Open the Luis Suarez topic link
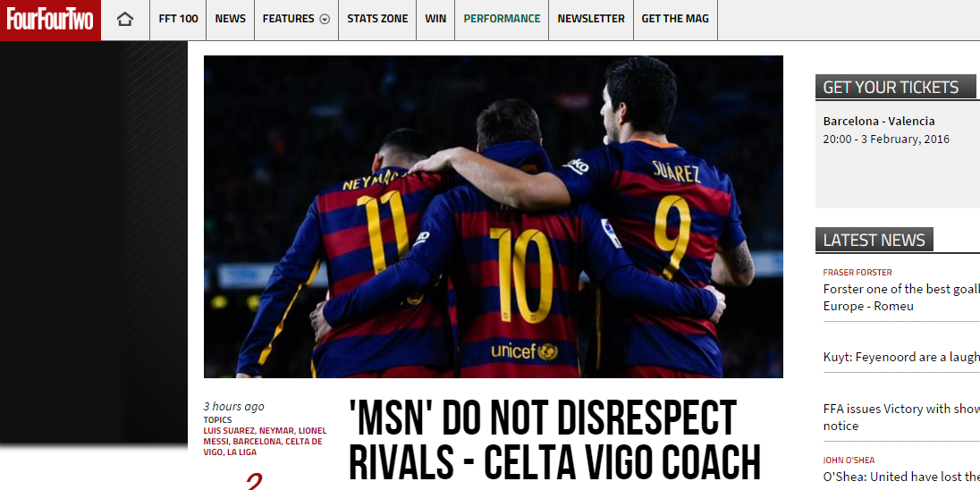This screenshot has width=980, height=490. click(229, 431)
